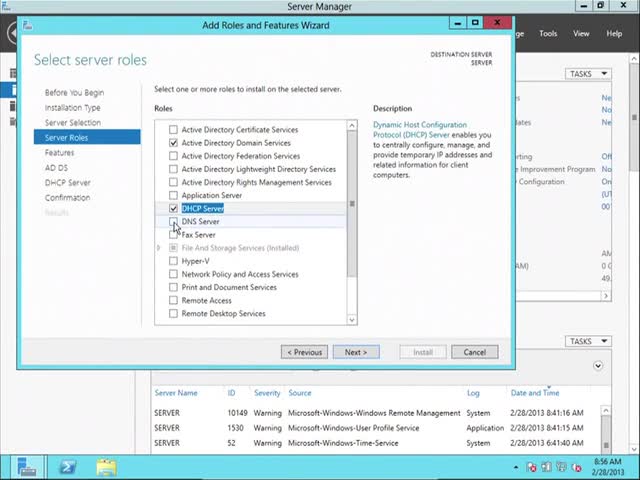Open upper TASKS dropdown in Server Manager
Image resolution: width=640 pixels, height=480 pixels.
click(x=588, y=74)
